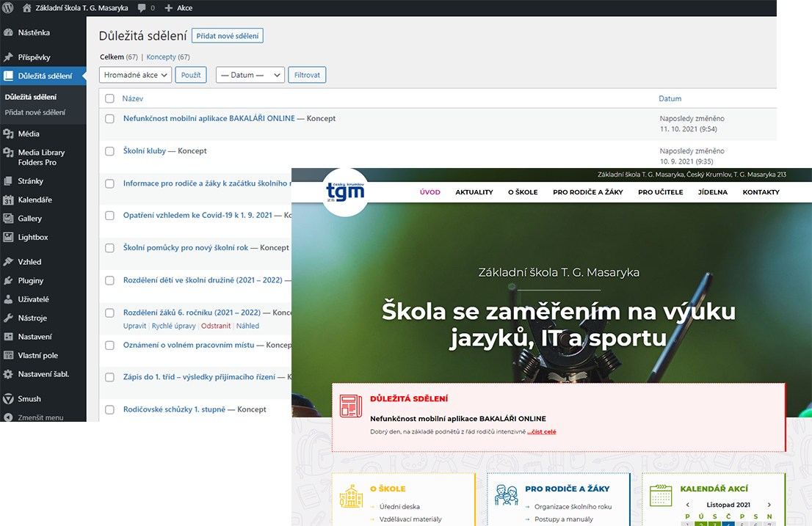Click the tgm school logo

(345, 192)
